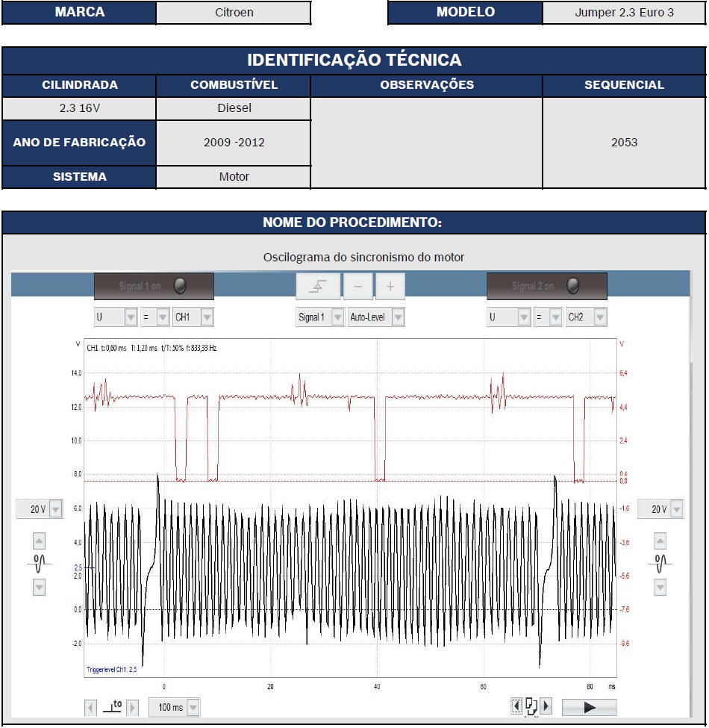Open the CH1 channel dropdown
The width and height of the screenshot is (709, 728).
click(x=207, y=317)
